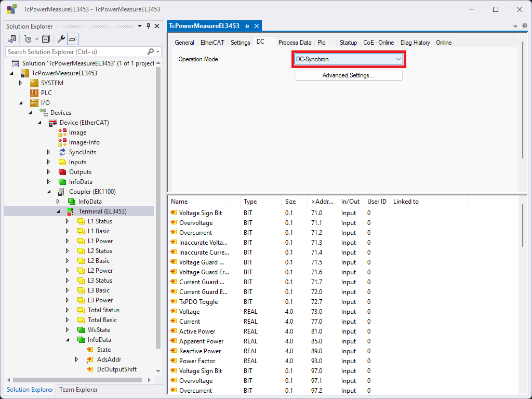Open the CoE - Online tab
Image resolution: width=532 pixels, height=399 pixels.
pyautogui.click(x=378, y=43)
